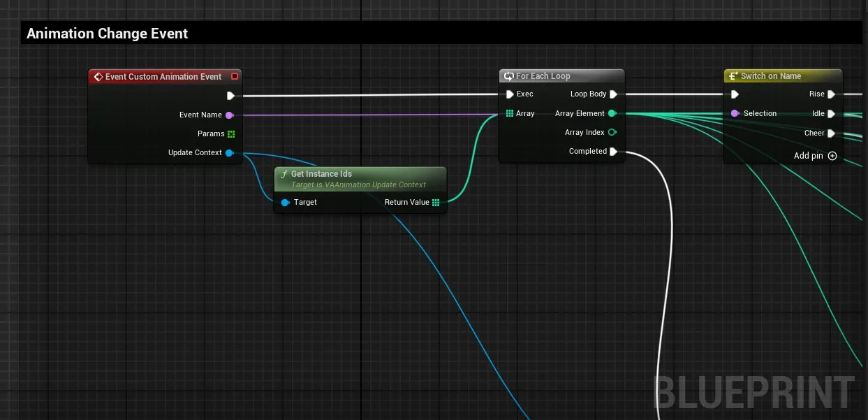Select the For Each Loop node header
Image resolution: width=868 pixels, height=420 pixels.
click(x=543, y=76)
